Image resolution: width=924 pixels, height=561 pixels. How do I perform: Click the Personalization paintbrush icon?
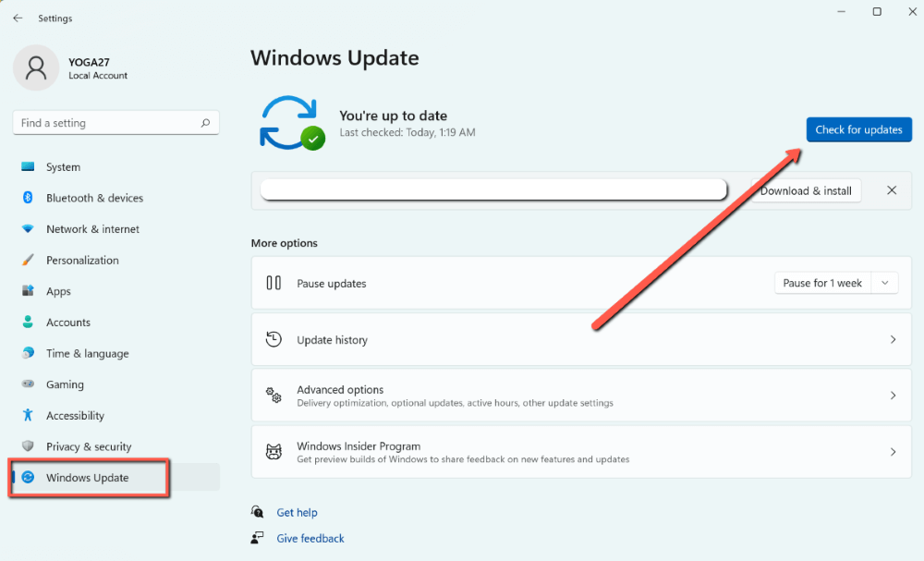[28, 260]
